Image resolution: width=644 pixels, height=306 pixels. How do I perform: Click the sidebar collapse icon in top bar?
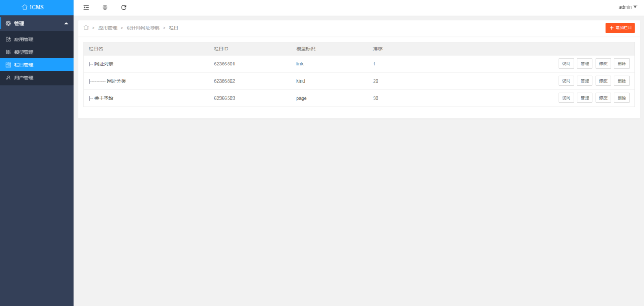tap(86, 8)
